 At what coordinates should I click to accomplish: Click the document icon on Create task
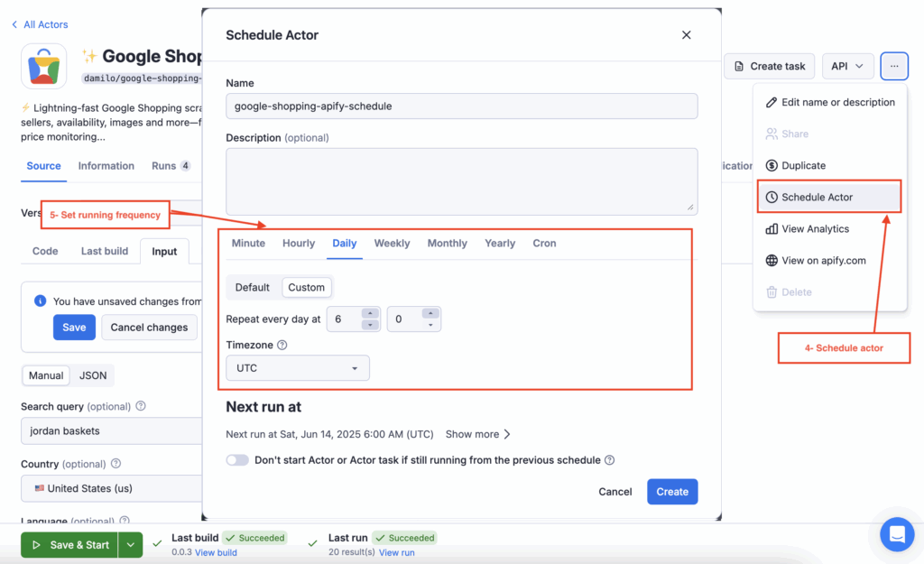point(739,66)
